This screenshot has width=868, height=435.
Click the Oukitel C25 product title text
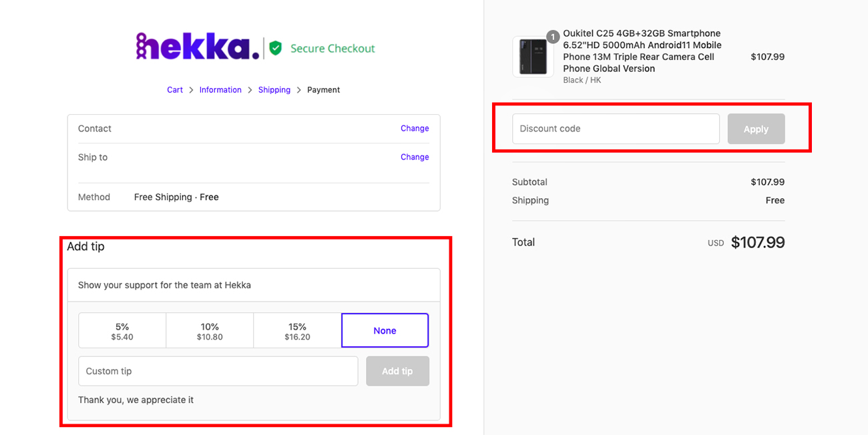[x=642, y=51]
